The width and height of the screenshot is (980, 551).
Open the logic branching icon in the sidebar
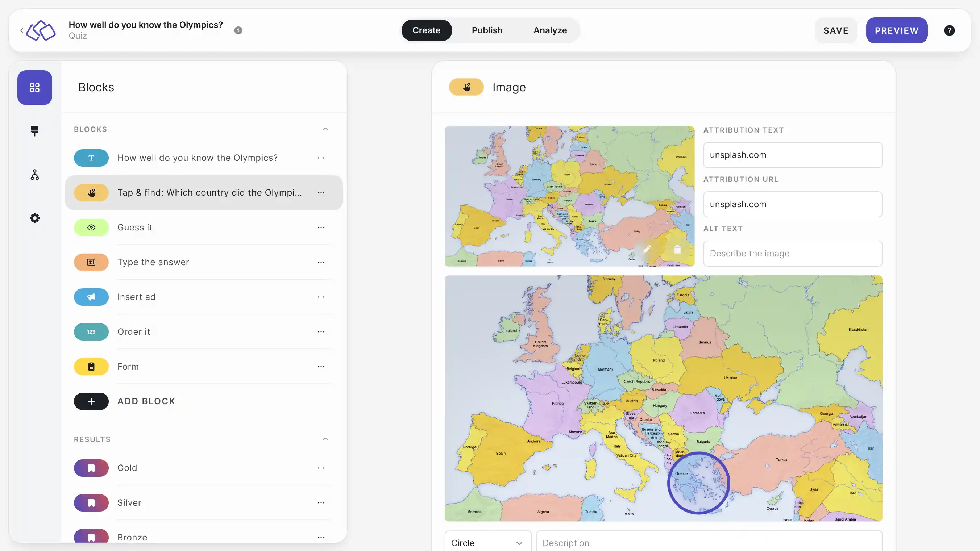[x=35, y=175]
